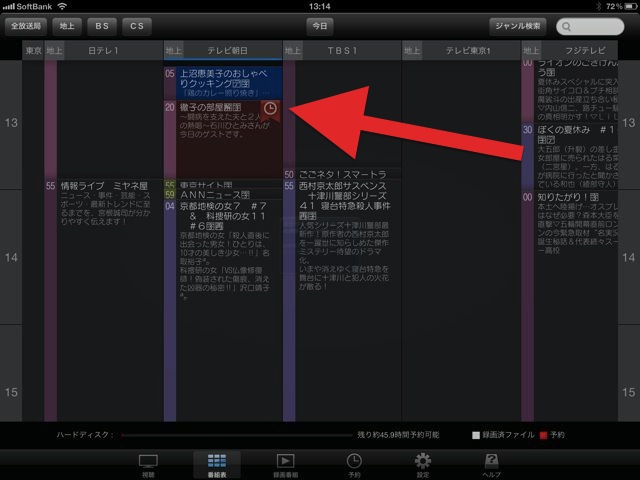Tap the magnifier icon in the search field
This screenshot has height=480, width=640.
click(567, 27)
